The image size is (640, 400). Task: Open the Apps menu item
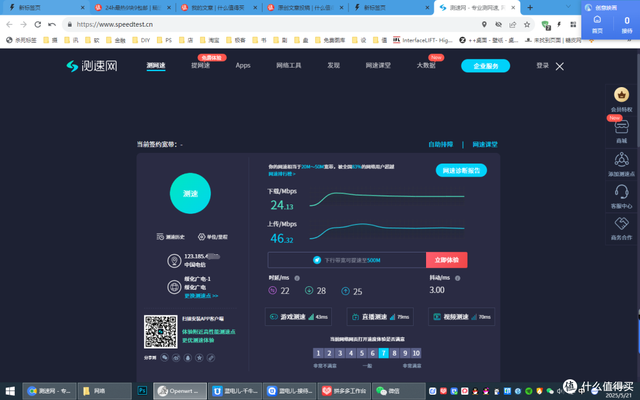pyautogui.click(x=243, y=65)
